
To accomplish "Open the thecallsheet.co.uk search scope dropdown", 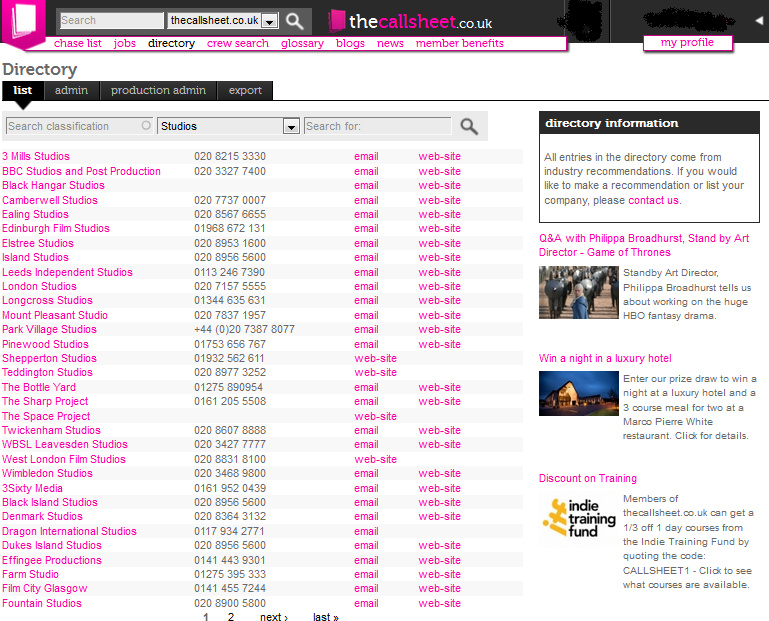I will [x=269, y=21].
